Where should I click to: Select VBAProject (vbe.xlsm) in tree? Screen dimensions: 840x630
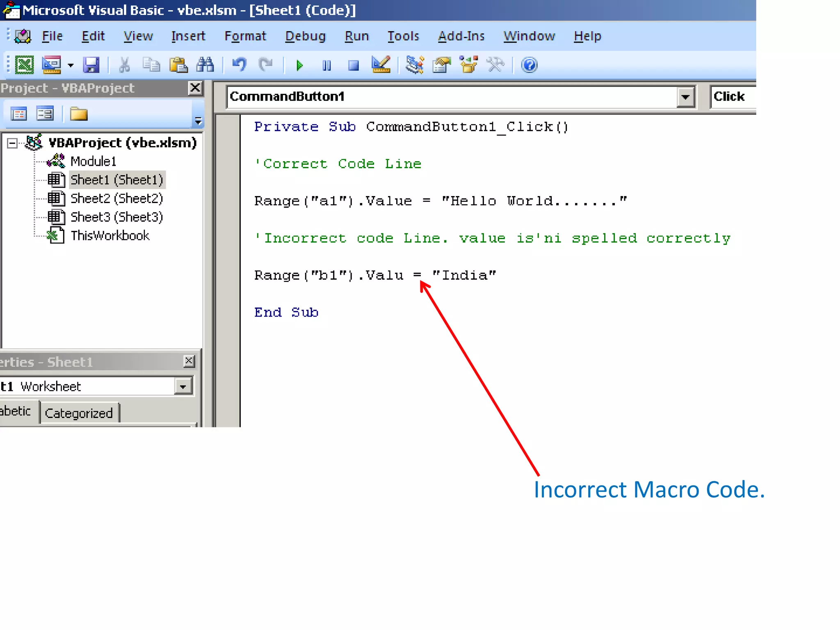pos(122,143)
